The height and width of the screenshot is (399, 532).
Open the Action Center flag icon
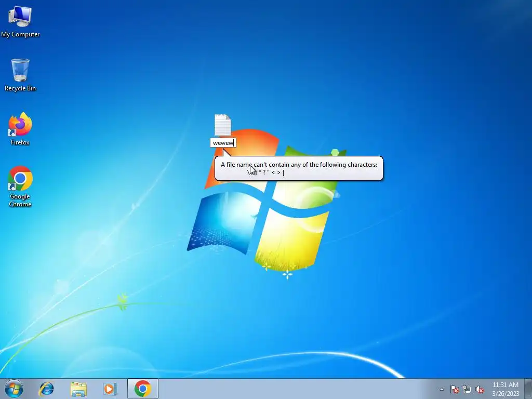pos(455,389)
